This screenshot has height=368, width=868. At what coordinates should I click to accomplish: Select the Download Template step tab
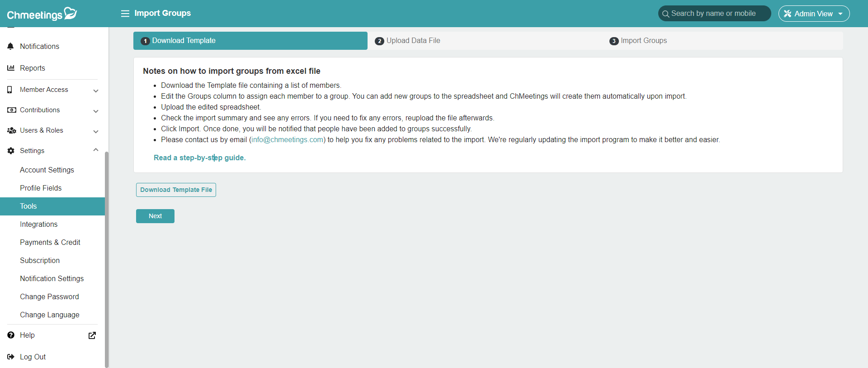click(250, 41)
